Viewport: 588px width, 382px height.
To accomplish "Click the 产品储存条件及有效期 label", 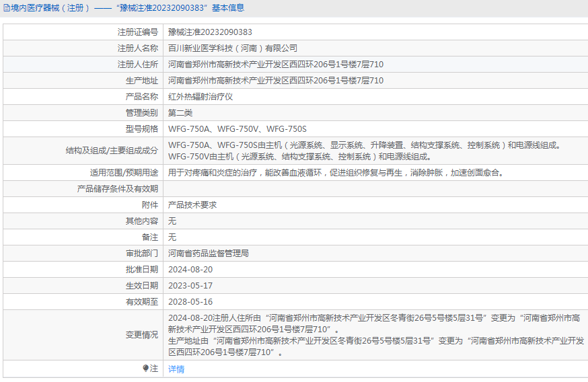I will (x=117, y=189).
